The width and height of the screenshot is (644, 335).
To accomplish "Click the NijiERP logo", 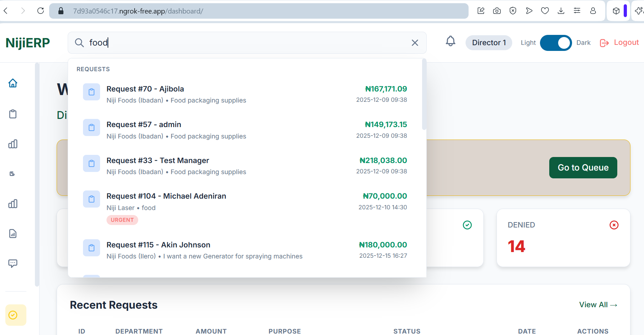I will 28,43.
